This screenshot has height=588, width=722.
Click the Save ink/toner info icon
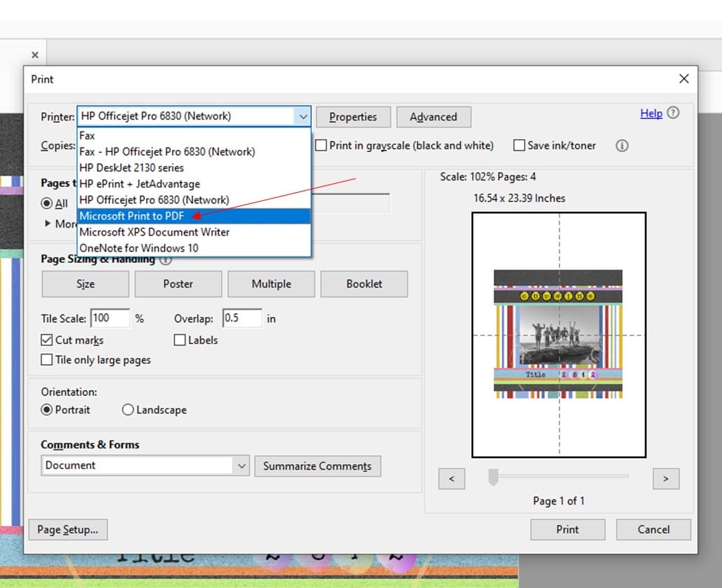tap(621, 146)
